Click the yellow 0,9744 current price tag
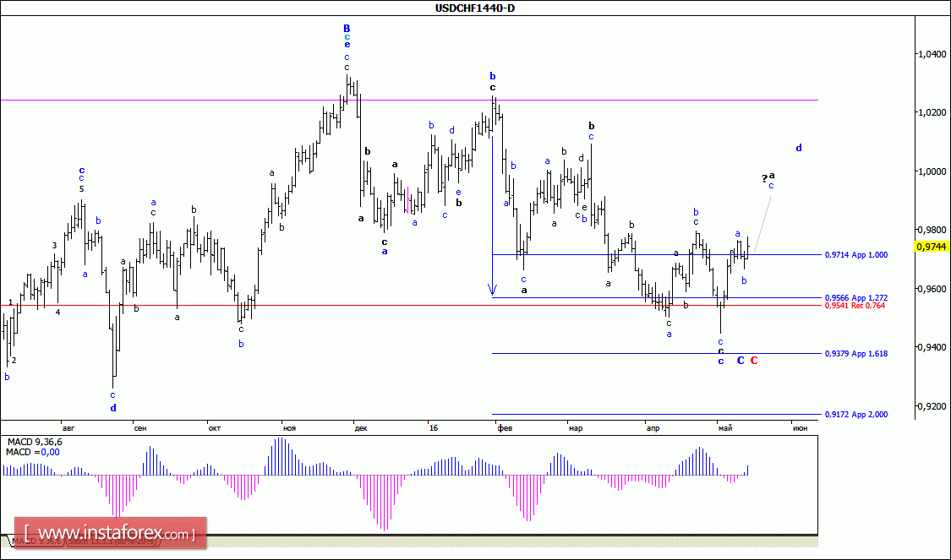This screenshot has height=560, width=951. pos(932,247)
